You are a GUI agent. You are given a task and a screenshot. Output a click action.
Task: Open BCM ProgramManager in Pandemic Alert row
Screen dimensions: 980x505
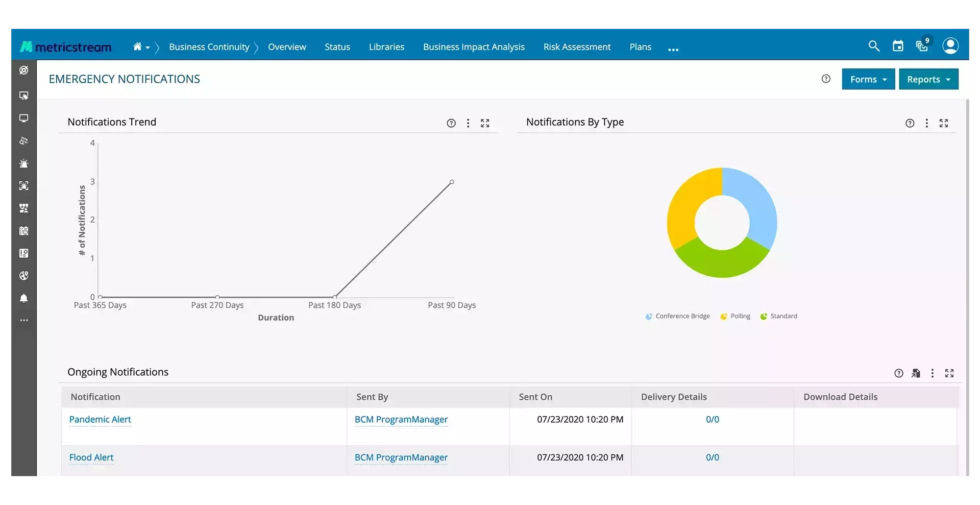(401, 420)
